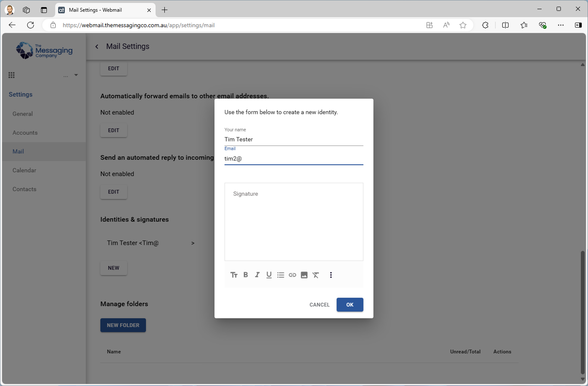This screenshot has width=588, height=386.
Task: Focus the Email field with tim2@
Action: point(294,159)
